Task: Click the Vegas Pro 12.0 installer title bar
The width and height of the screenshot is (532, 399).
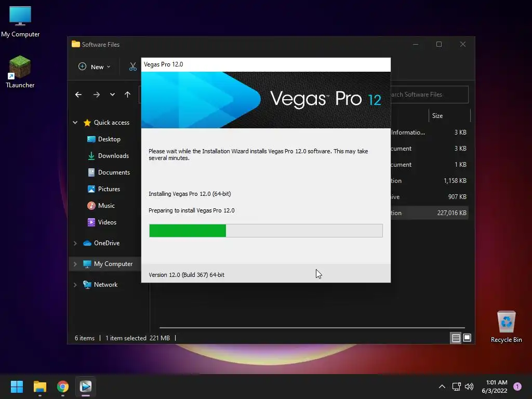Action: click(x=266, y=64)
